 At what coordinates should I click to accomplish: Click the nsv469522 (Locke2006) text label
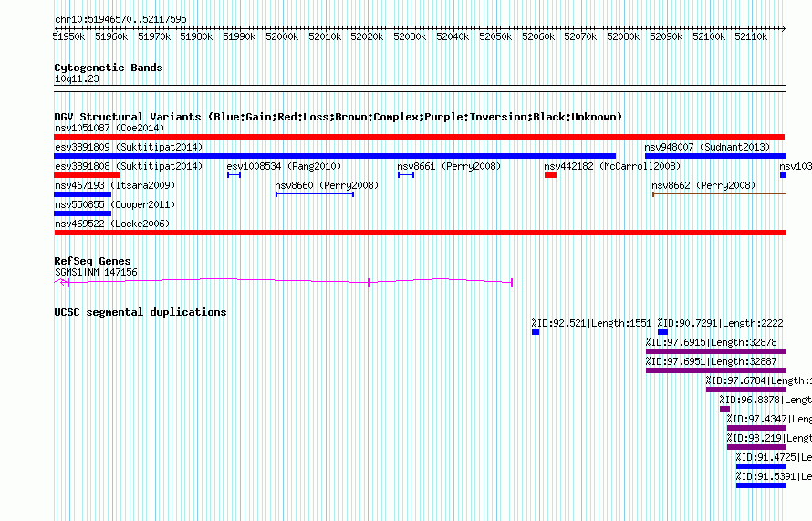(112, 224)
